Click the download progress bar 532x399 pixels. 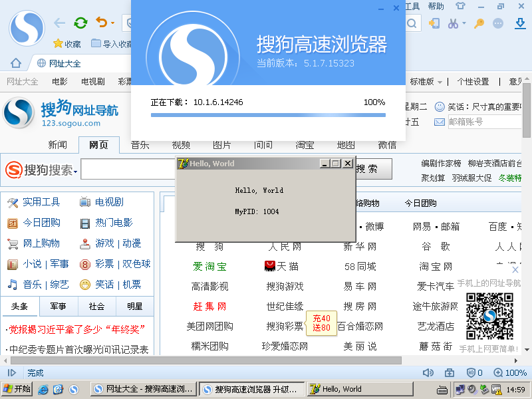point(268,115)
